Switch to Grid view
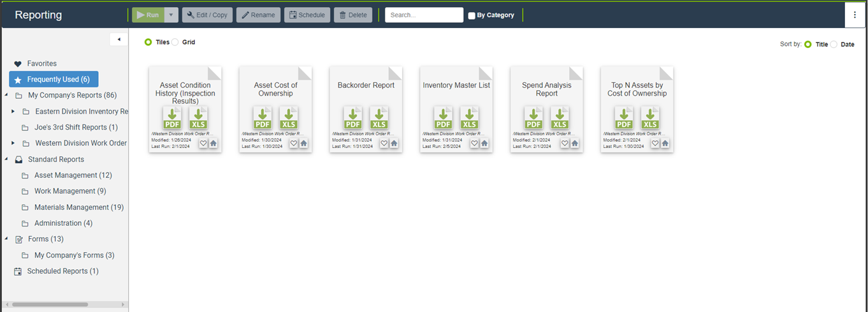This screenshot has height=312, width=868. [175, 42]
